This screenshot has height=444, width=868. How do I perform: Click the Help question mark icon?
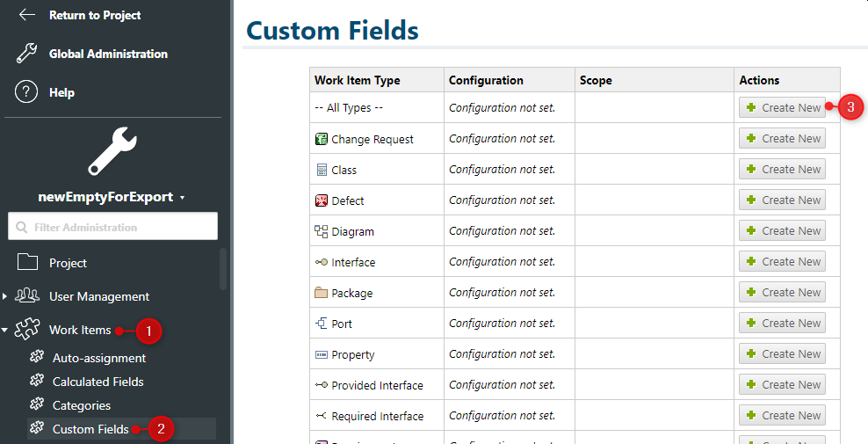coord(26,92)
